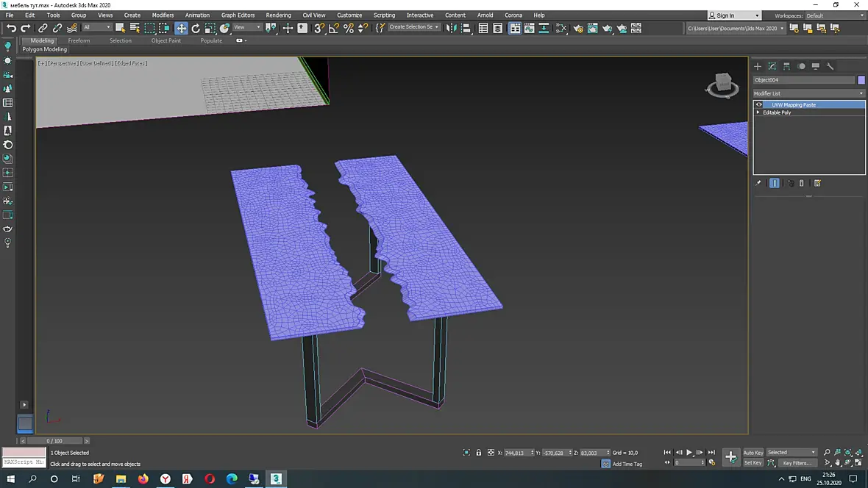Open the Rendering menu
868x488 pixels.
(279, 15)
